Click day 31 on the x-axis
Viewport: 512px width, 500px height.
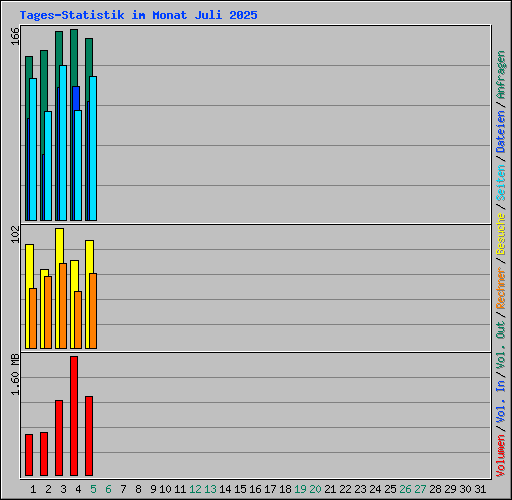pos(480,489)
